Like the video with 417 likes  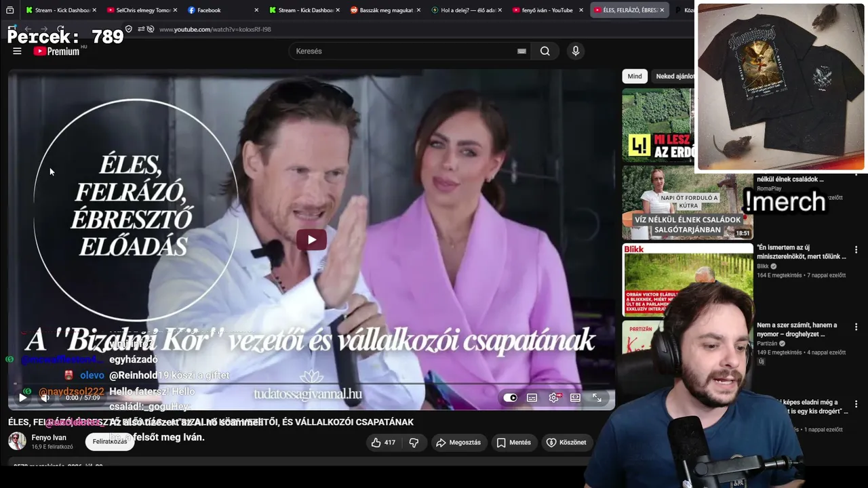pos(382,443)
